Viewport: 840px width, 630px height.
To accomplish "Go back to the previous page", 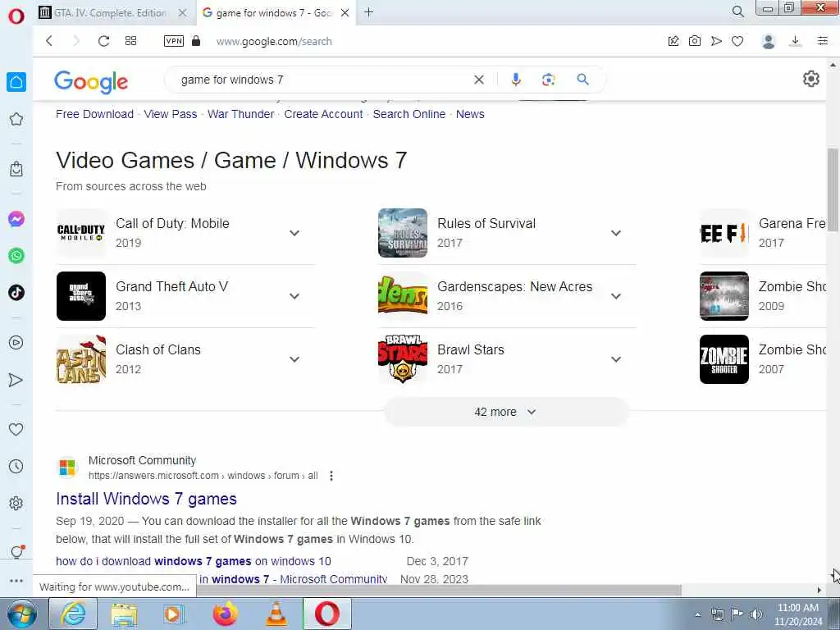I will click(x=49, y=41).
